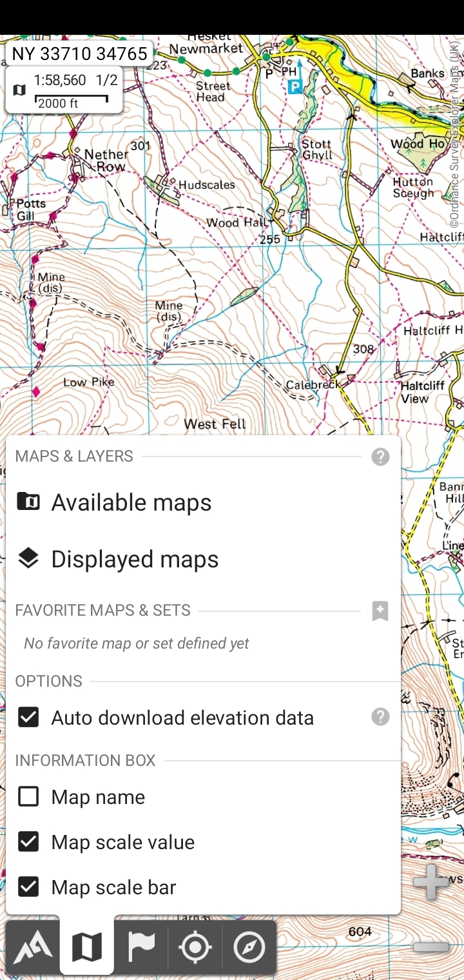464x980 pixels.
Task: Enable the Map name checkbox
Action: click(x=28, y=797)
